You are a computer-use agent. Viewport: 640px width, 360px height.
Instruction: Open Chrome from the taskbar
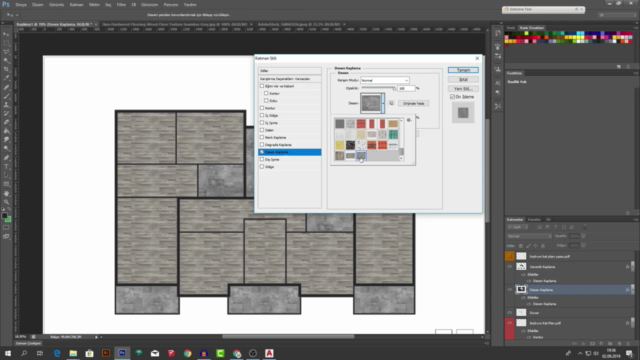(x=187, y=353)
